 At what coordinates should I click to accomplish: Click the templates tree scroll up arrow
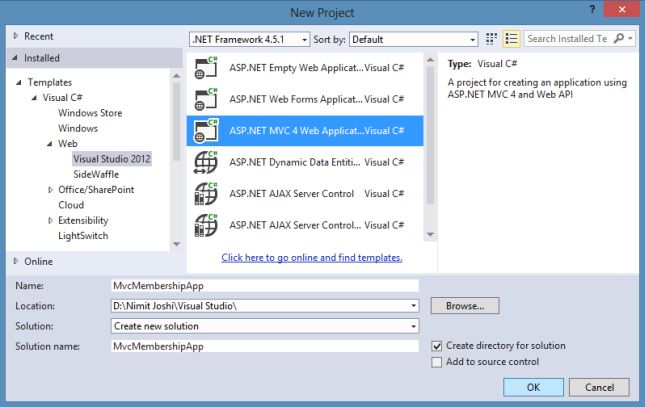pos(176,76)
